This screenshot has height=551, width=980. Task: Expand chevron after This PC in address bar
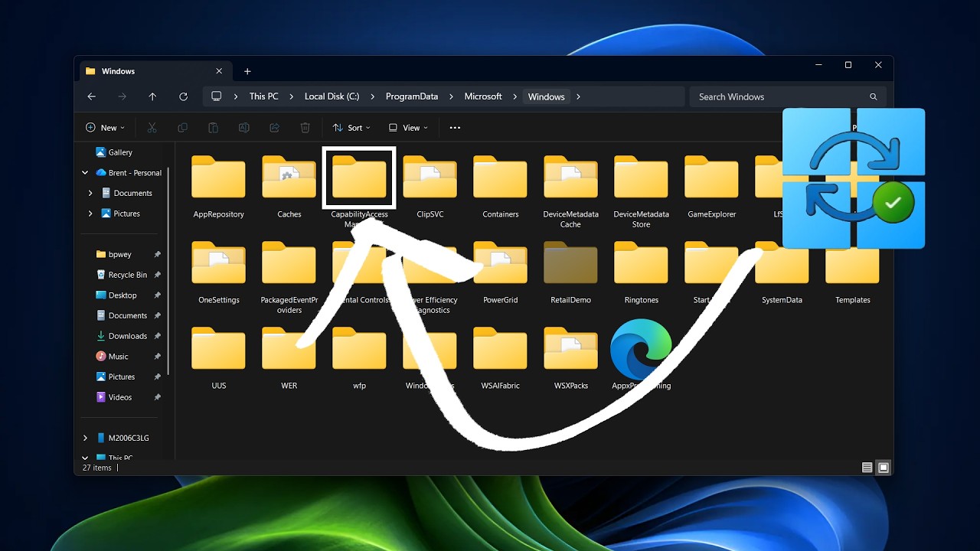[x=291, y=96]
